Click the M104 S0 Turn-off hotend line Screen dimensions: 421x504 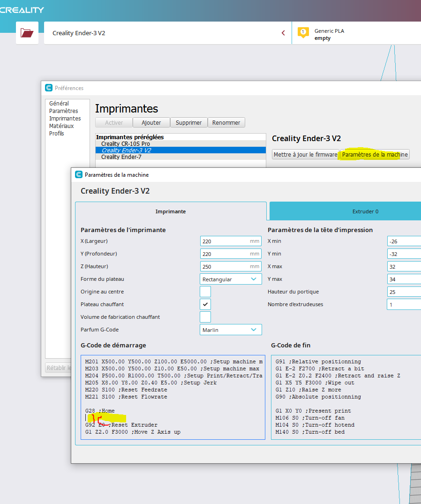[x=315, y=425]
